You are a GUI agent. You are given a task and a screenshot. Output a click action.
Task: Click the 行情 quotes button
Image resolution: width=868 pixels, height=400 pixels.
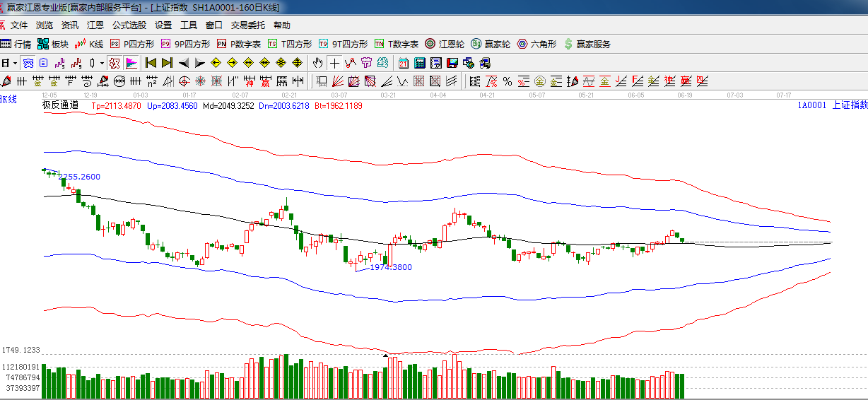[x=16, y=44]
